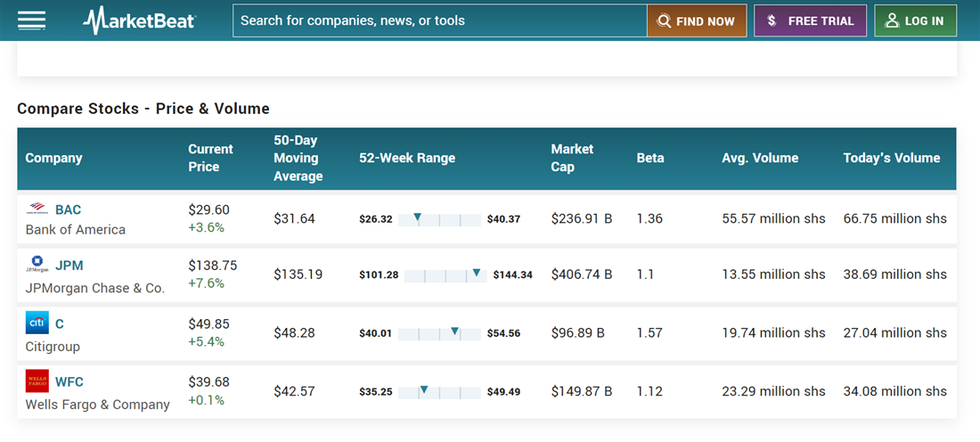The image size is (980, 442).
Task: Click the Market Cap column header
Action: tap(572, 158)
